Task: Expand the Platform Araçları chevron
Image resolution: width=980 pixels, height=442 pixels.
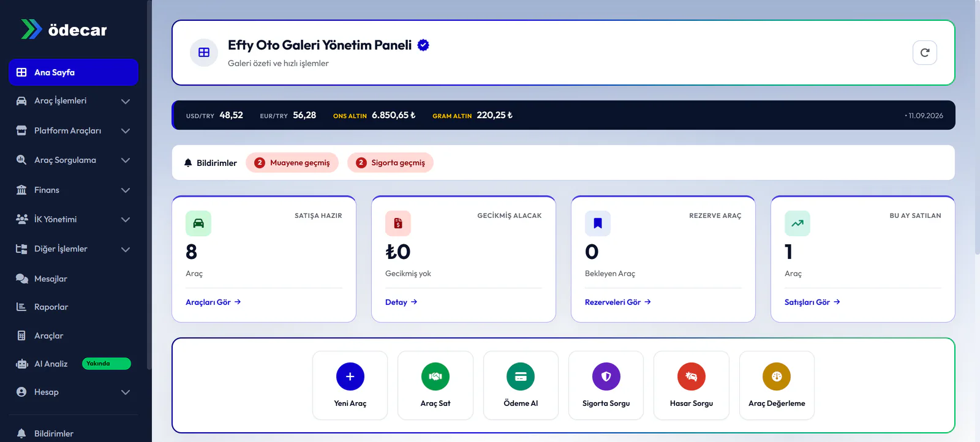Action: pos(126,130)
